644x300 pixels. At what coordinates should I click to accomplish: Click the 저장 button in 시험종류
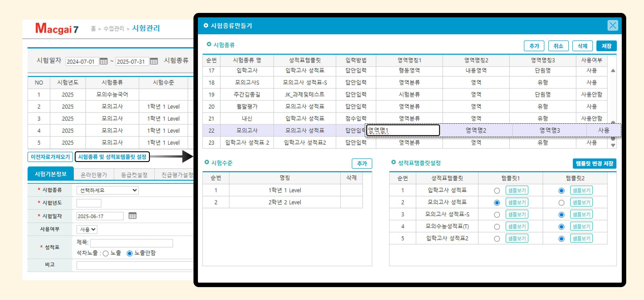pyautogui.click(x=606, y=46)
